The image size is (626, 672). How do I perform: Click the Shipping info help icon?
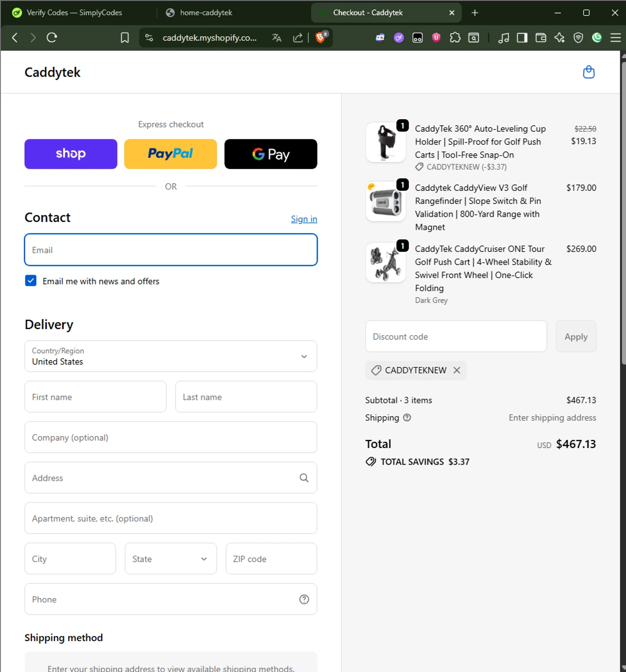(x=407, y=418)
